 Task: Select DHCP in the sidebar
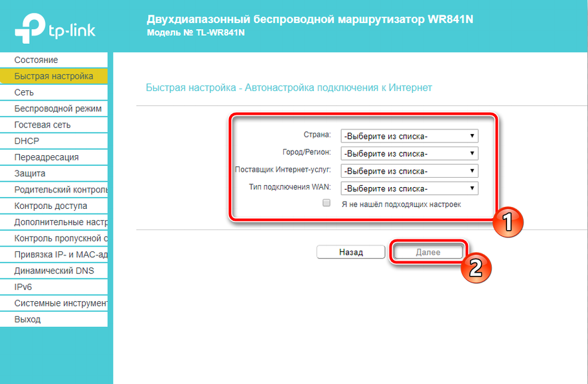[x=27, y=141]
